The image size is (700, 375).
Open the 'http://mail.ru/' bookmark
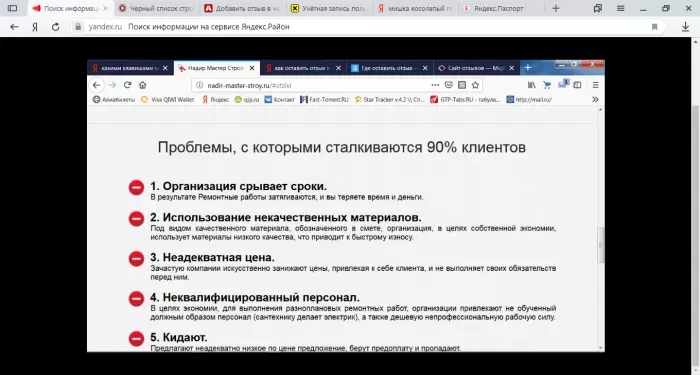click(x=529, y=100)
